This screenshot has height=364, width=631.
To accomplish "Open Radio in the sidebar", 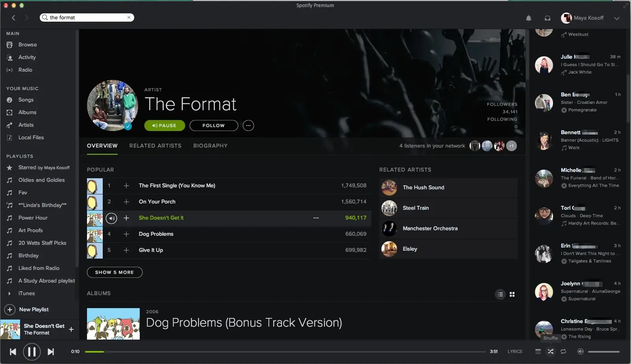I will (x=25, y=70).
